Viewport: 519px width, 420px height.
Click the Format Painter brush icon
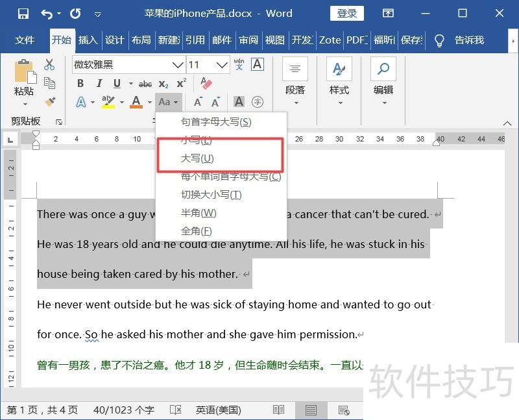pyautogui.click(x=50, y=101)
